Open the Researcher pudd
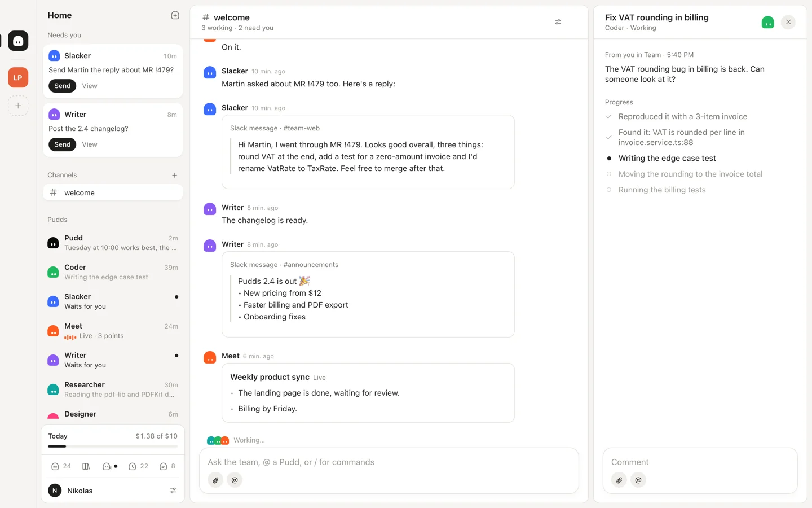The width and height of the screenshot is (812, 508). [x=113, y=389]
